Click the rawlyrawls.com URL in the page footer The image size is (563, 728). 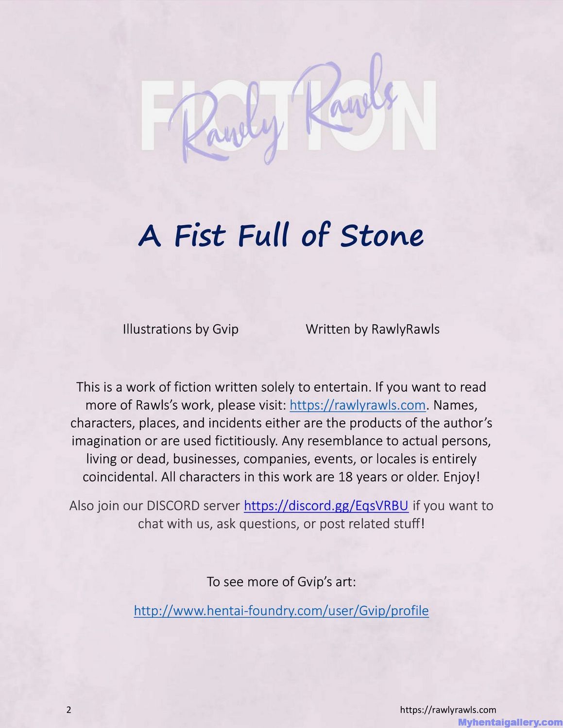448,710
